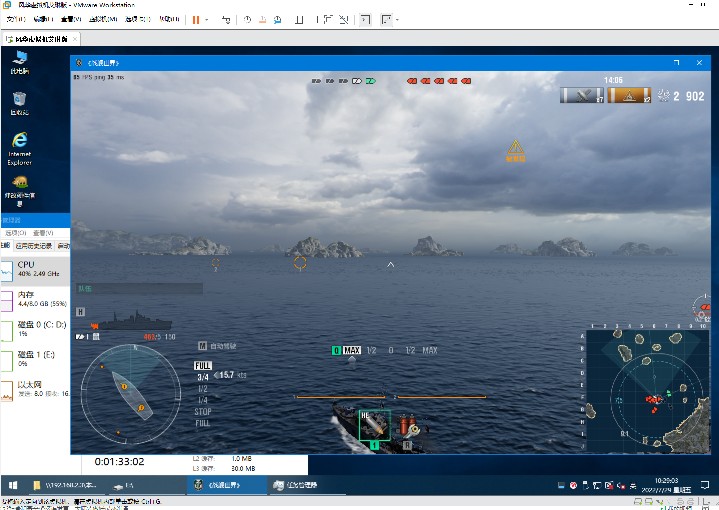Click the 2 902 score counter
719x510 pixels.
coord(688,96)
